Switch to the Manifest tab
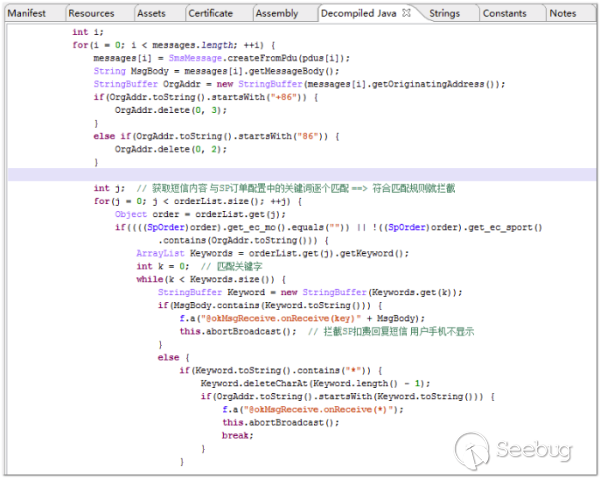Image resolution: width=600 pixels, height=478 pixels. click(x=28, y=13)
